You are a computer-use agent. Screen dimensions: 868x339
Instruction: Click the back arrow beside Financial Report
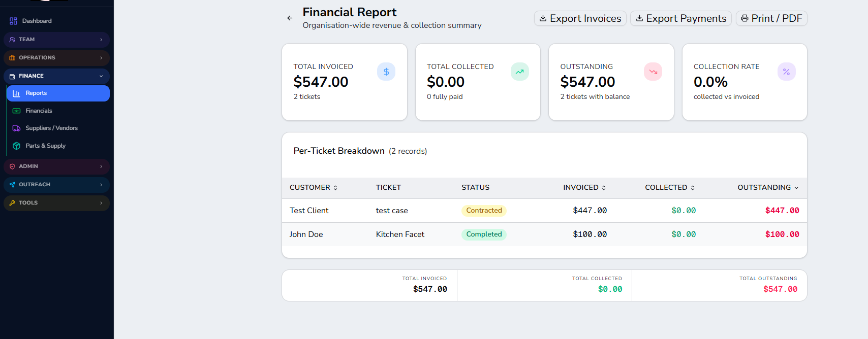(290, 18)
